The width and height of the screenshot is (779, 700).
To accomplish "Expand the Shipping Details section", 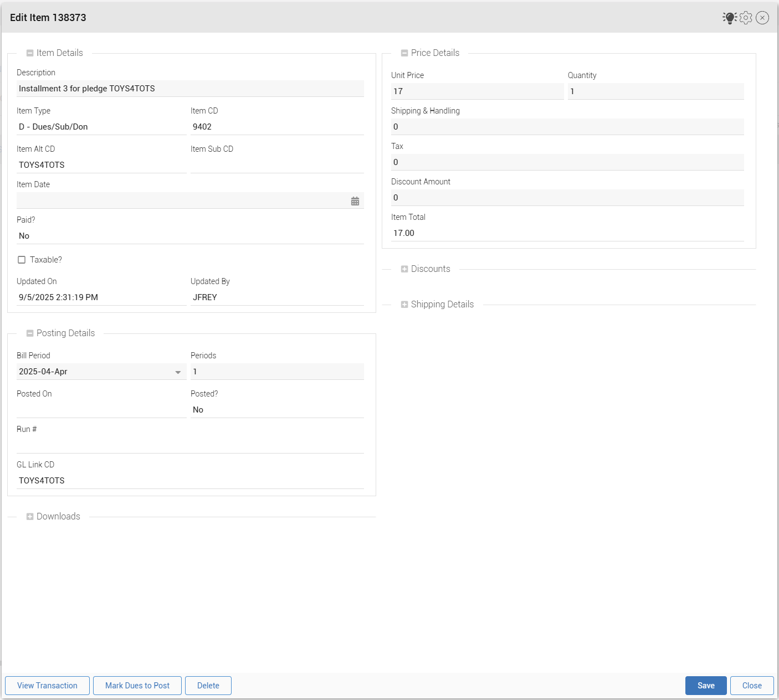I will [404, 305].
